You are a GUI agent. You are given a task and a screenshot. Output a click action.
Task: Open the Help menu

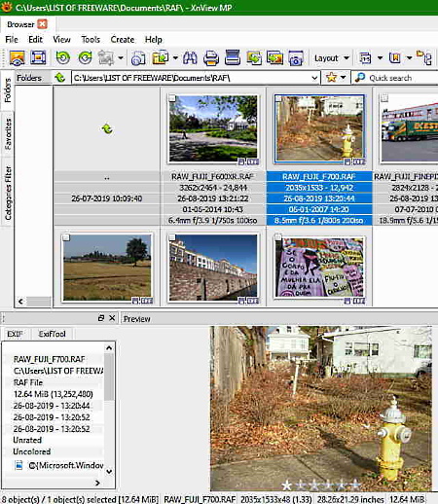154,40
